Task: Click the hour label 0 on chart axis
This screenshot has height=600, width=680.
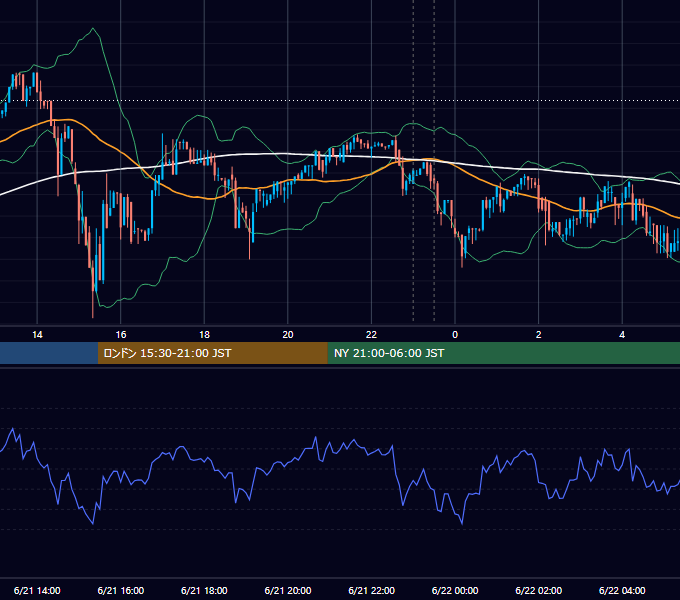Action: (x=455, y=335)
